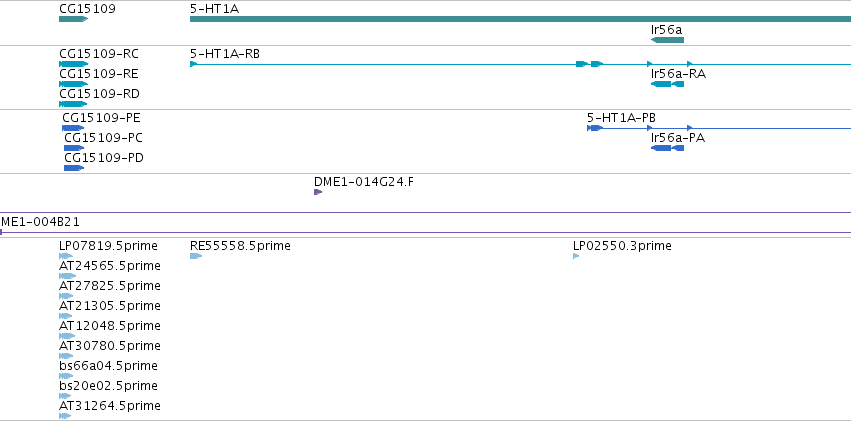
Task: Click the RE55558.5prime EST glyph
Action: click(x=196, y=256)
